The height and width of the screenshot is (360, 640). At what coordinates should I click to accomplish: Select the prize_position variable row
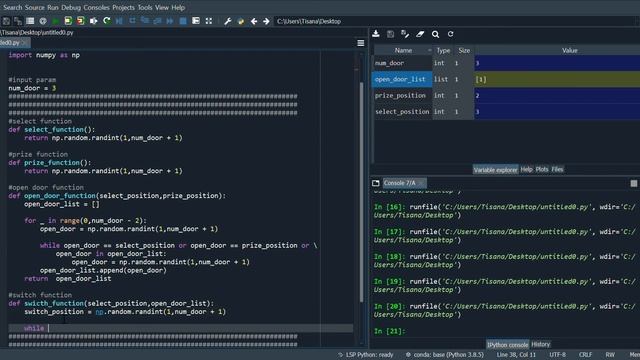pos(506,96)
